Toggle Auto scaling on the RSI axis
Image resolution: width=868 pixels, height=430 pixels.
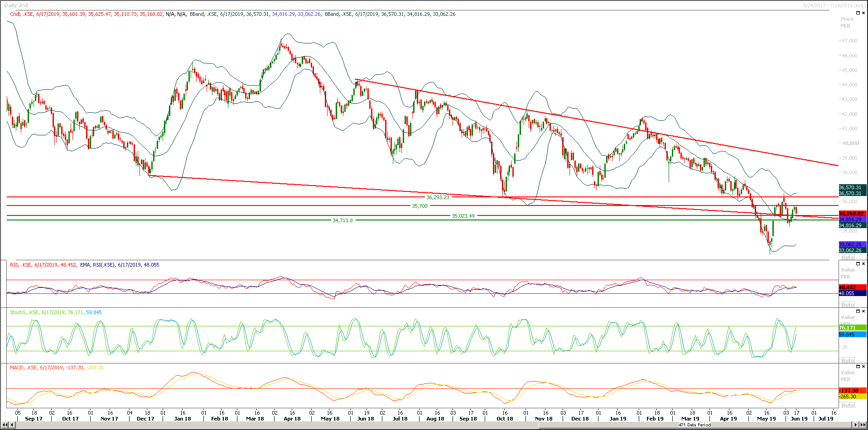tap(848, 304)
